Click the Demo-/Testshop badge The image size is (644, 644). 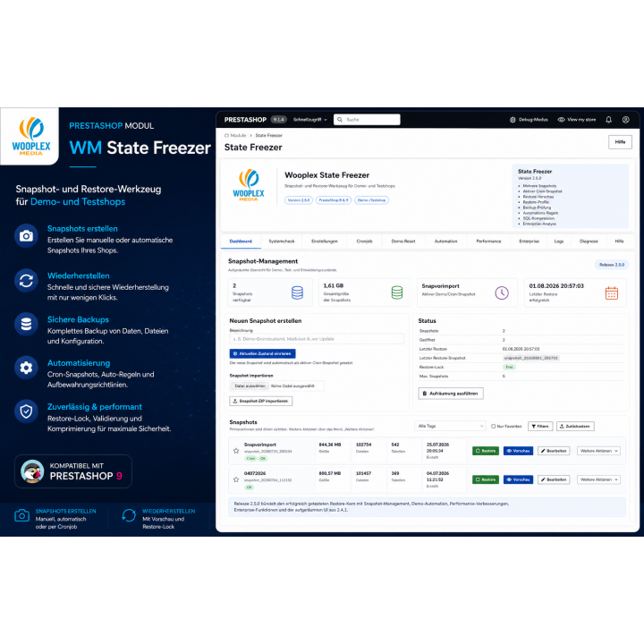pyautogui.click(x=371, y=200)
